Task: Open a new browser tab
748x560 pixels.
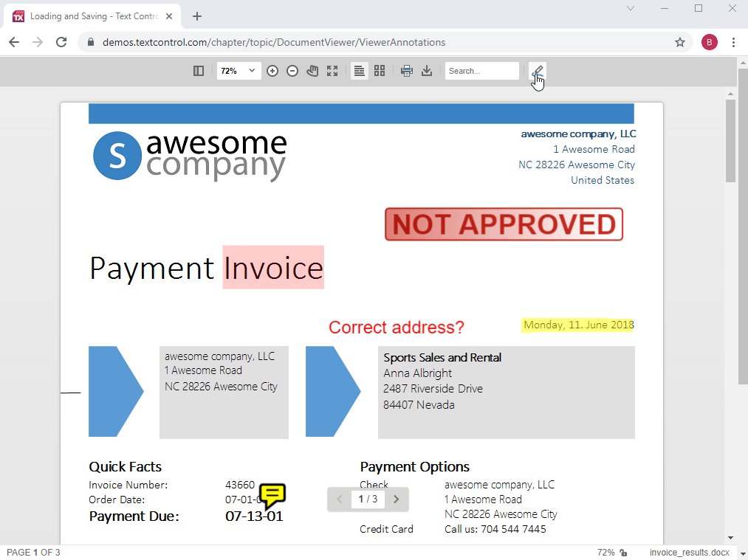Action: click(x=197, y=16)
